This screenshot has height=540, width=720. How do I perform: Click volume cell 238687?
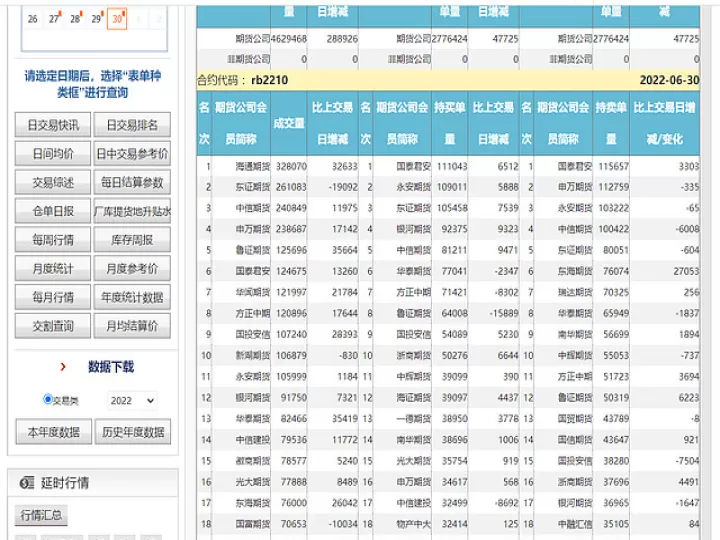pyautogui.click(x=291, y=229)
